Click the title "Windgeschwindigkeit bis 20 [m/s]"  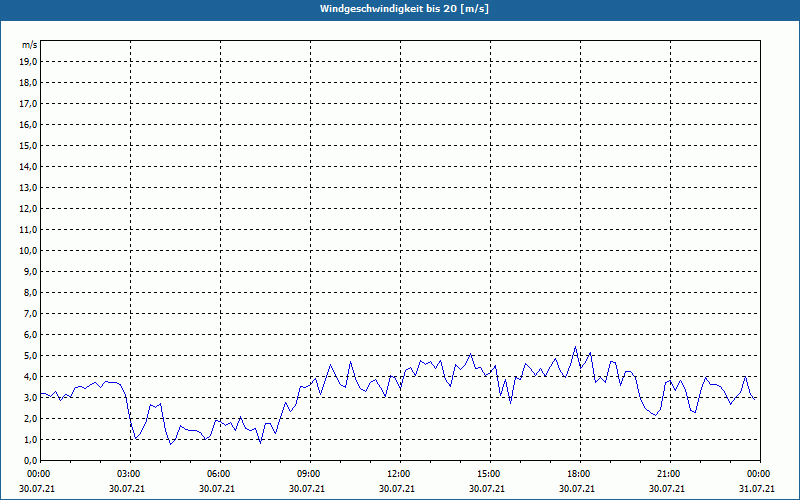(x=404, y=9)
